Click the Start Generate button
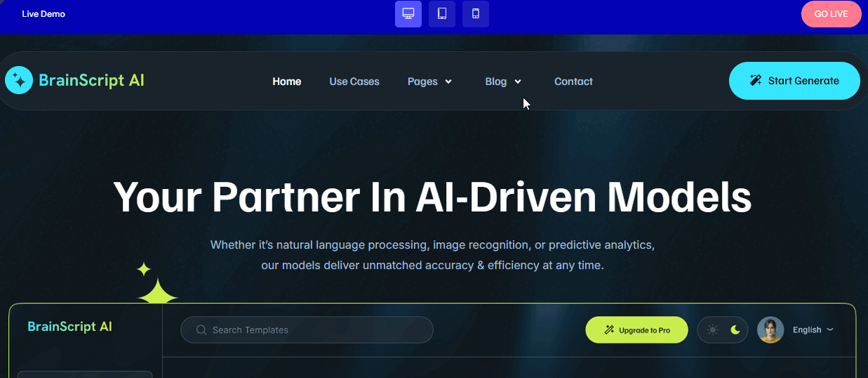 click(x=794, y=81)
